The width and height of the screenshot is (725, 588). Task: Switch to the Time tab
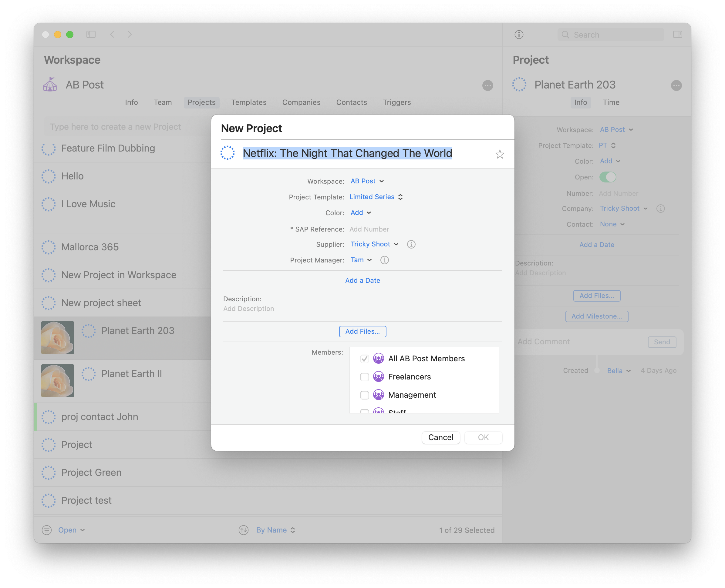[x=611, y=102]
